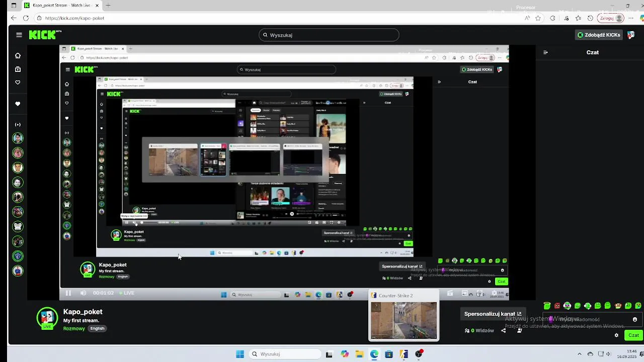Open the Windows Start menu
This screenshot has height=362, width=644.
pyautogui.click(x=240, y=354)
